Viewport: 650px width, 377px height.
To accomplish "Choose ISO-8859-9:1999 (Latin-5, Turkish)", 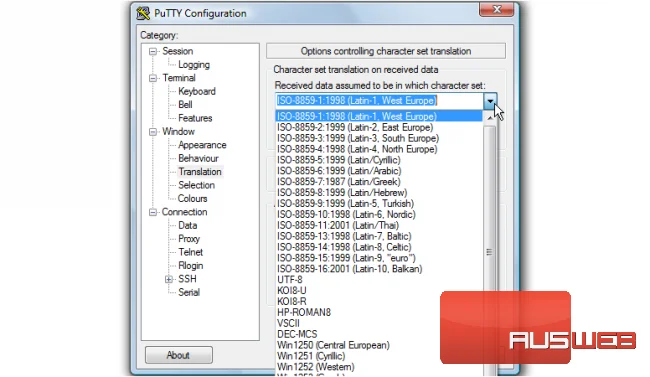I will tap(379, 203).
